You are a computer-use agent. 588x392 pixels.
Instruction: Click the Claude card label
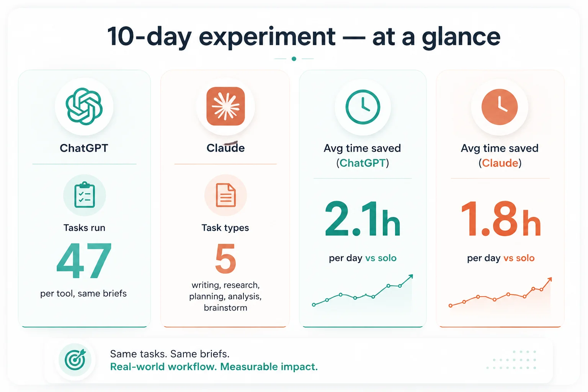pos(225,148)
